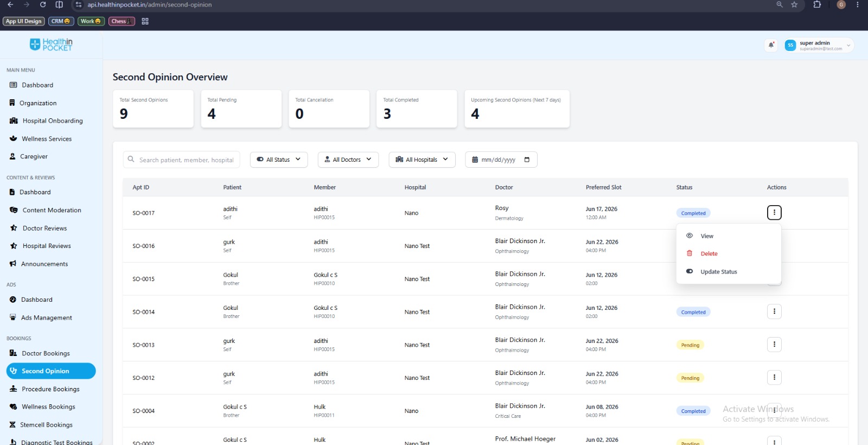The width and height of the screenshot is (868, 445).
Task: Click the notification bell icon
Action: pos(771,45)
